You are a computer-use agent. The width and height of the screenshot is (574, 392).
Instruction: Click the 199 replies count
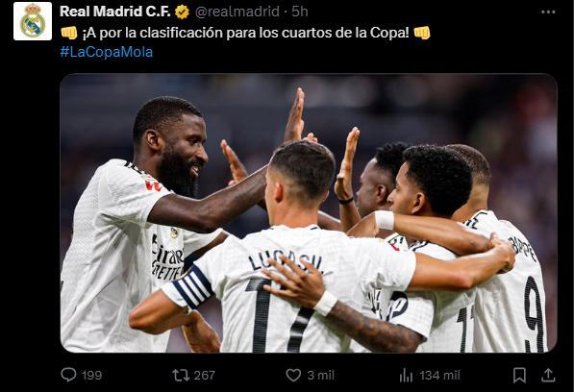pos(92,376)
